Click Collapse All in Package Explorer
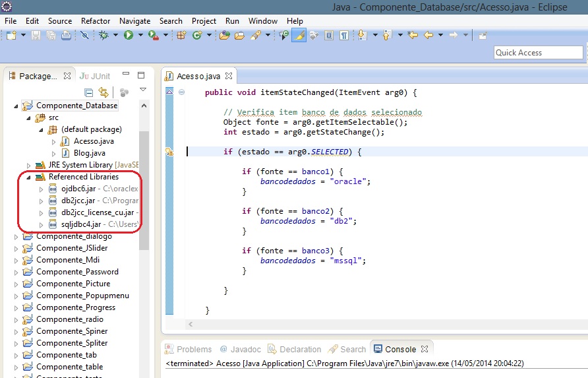Image resolution: width=588 pixels, height=378 pixels. coord(89,92)
